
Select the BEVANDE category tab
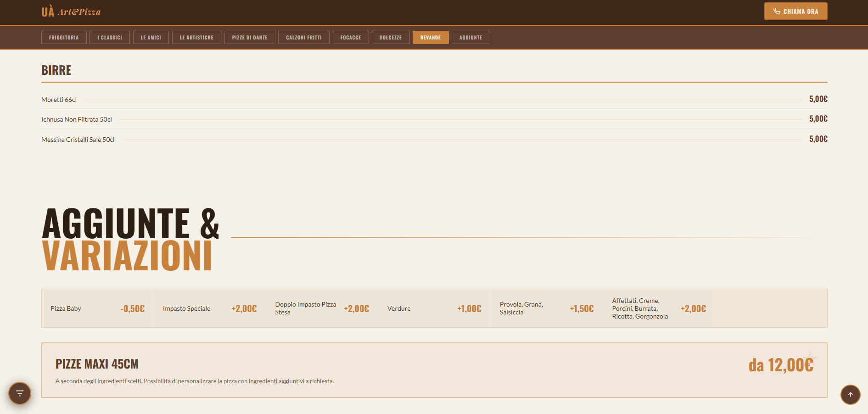(x=431, y=37)
